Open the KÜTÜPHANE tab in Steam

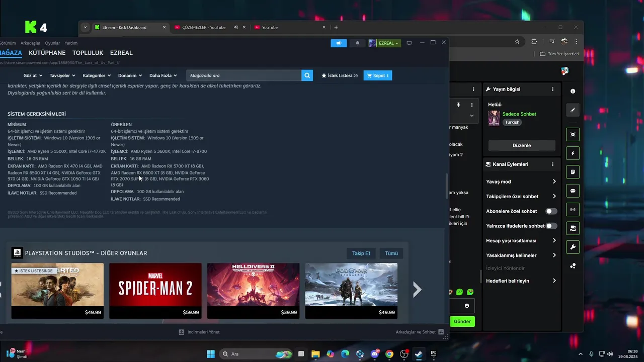(47, 53)
